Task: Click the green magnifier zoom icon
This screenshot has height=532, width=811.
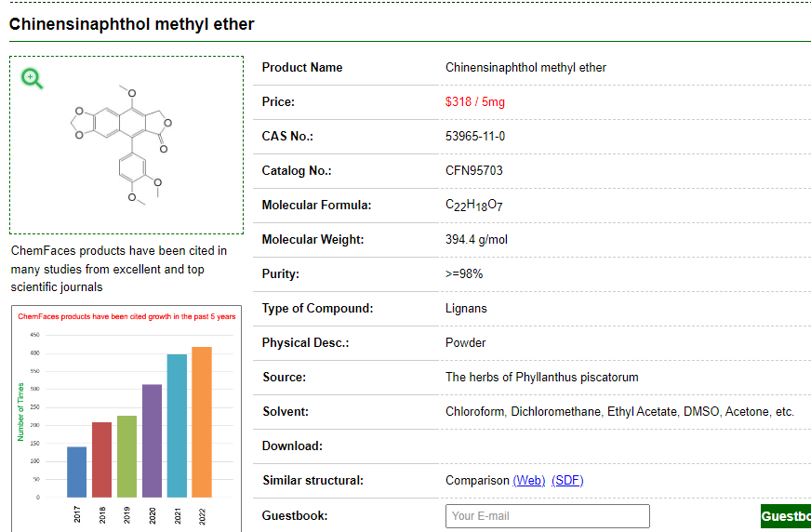Action: 33,78
